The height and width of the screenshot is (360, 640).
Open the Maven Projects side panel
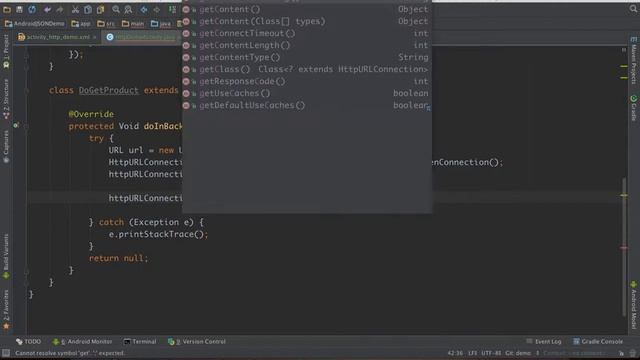tap(633, 60)
